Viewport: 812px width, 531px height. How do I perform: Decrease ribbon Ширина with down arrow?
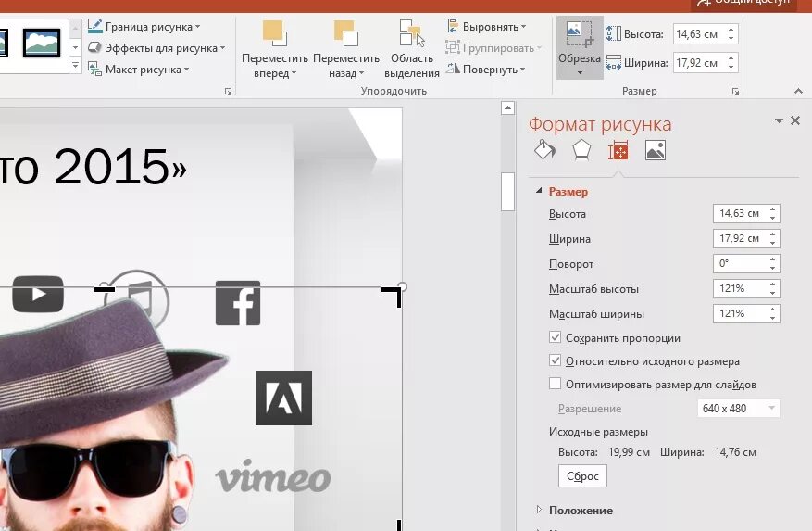731,68
